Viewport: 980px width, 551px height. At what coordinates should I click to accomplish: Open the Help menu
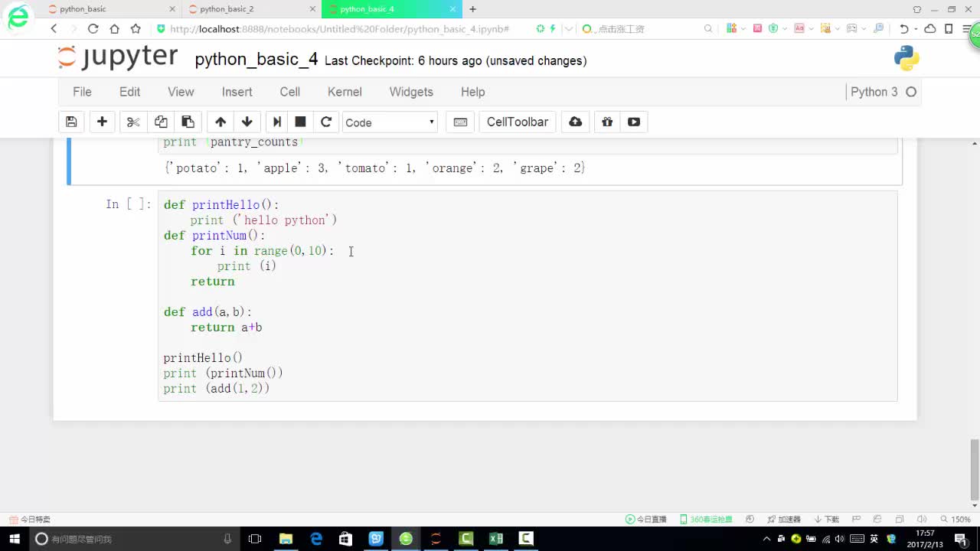pyautogui.click(x=473, y=92)
